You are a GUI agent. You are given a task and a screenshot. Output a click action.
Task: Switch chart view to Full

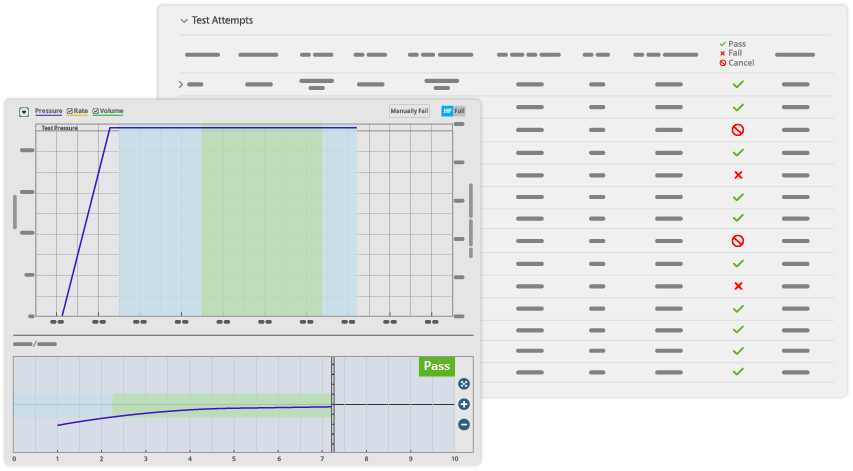click(x=459, y=111)
